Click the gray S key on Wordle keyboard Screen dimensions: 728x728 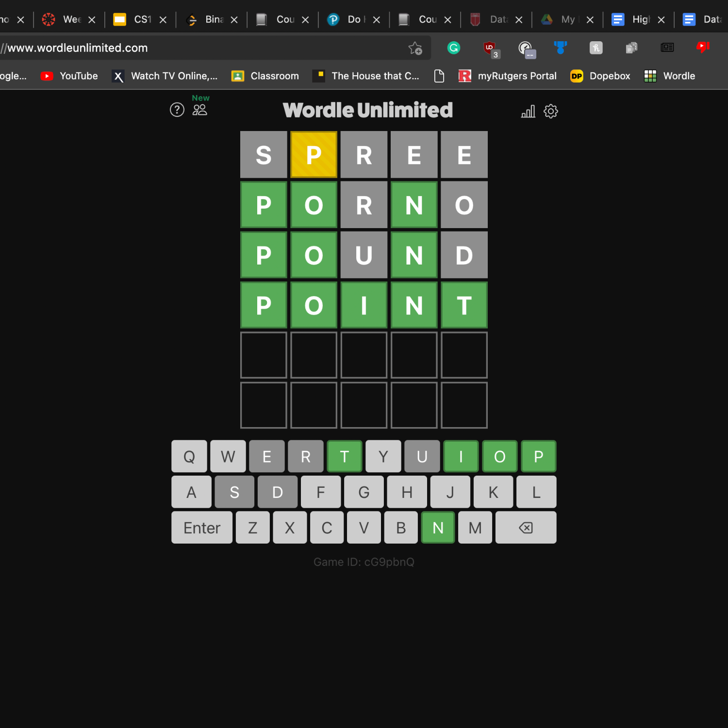[x=234, y=492]
